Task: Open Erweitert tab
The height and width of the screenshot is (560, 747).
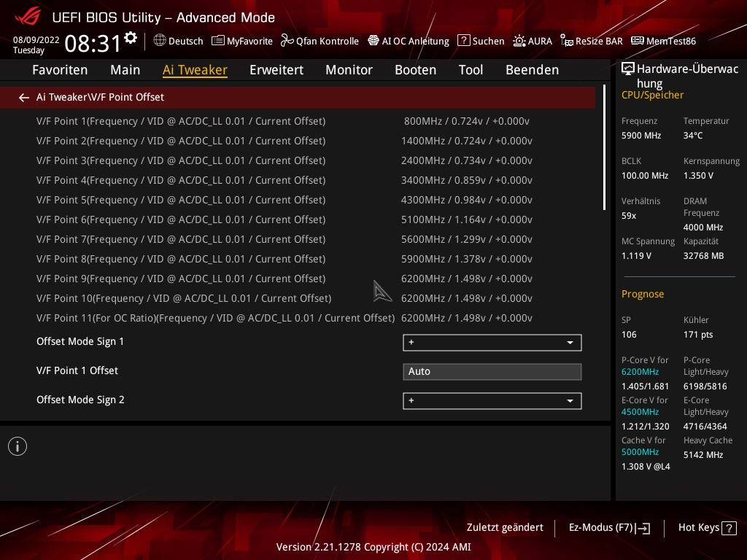Action: pos(276,70)
